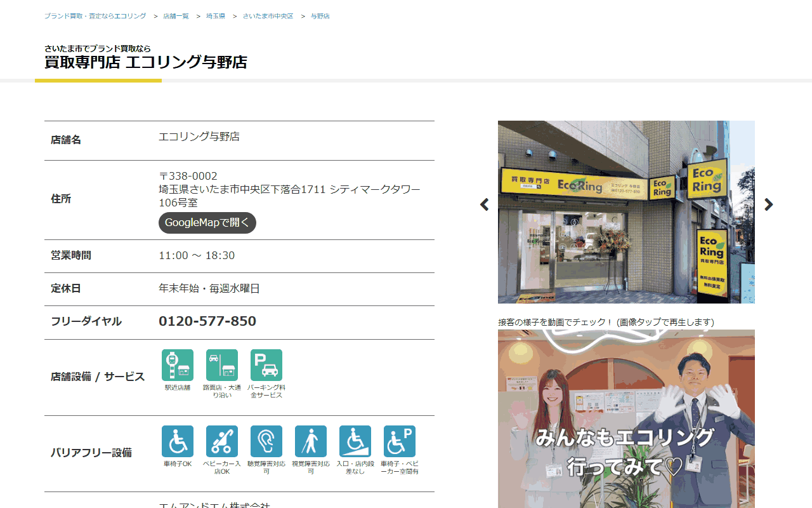The image size is (812, 508).
Task: Click the 定休日 row label
Action: 66,288
